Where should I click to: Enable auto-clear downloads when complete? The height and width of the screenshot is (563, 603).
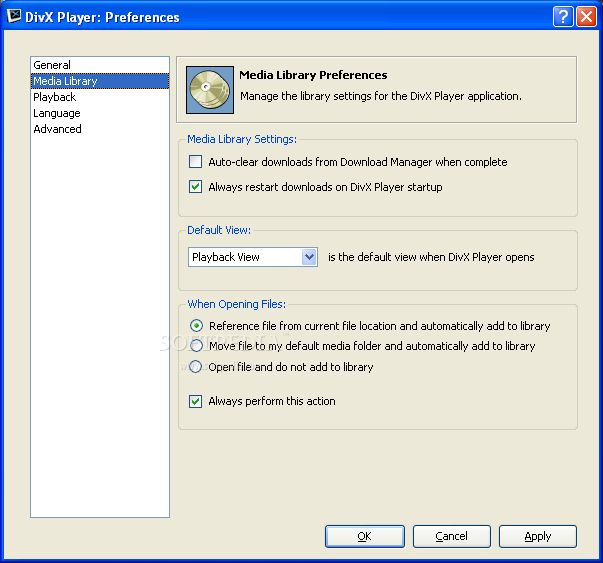click(x=195, y=162)
